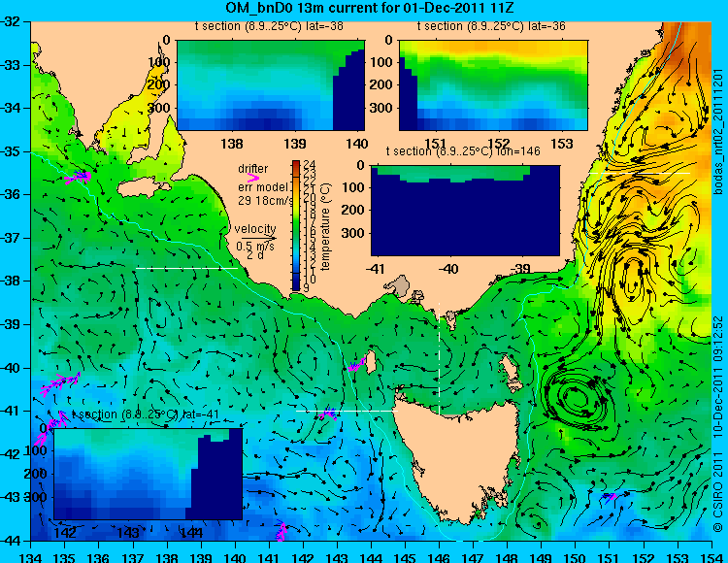Click the black velocity scale arrow
This screenshot has height=563, width=728.
[258, 238]
